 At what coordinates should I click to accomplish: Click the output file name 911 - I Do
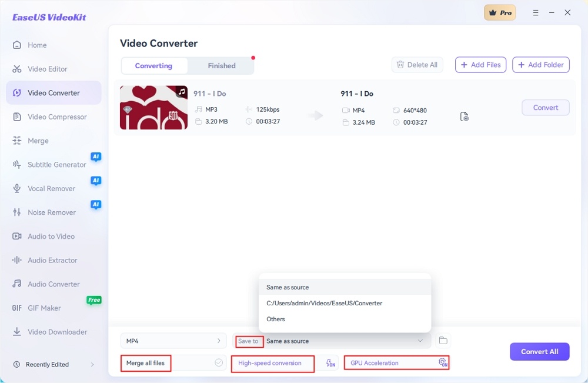[x=357, y=94]
